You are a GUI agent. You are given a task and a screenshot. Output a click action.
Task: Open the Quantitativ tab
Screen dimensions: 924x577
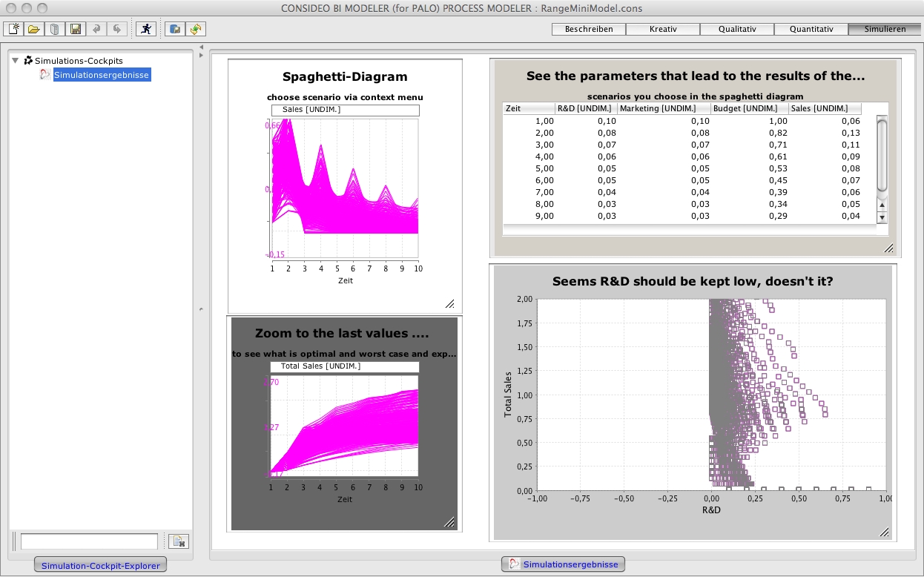click(x=811, y=30)
